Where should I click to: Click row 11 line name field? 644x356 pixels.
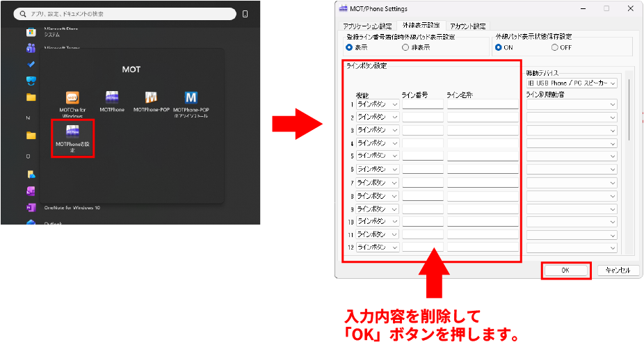(x=483, y=234)
